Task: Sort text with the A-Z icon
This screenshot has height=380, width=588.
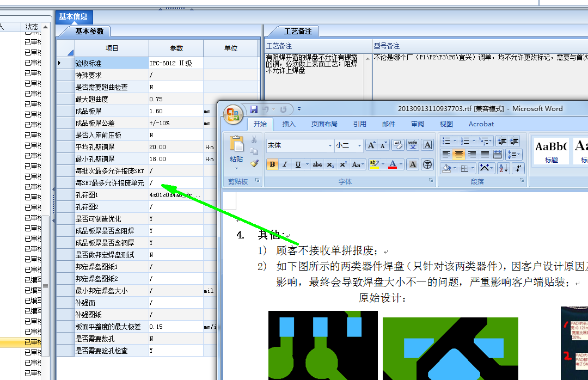Action: coord(503,168)
